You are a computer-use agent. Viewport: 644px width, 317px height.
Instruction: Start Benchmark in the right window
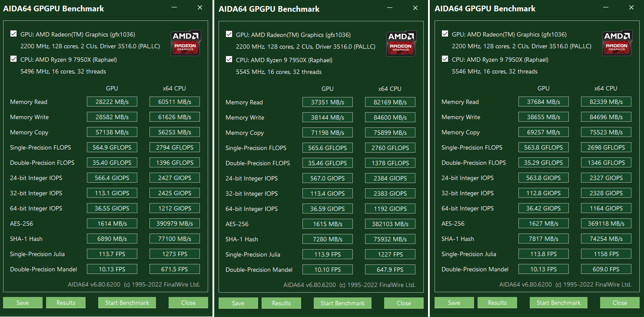pyautogui.click(x=558, y=303)
